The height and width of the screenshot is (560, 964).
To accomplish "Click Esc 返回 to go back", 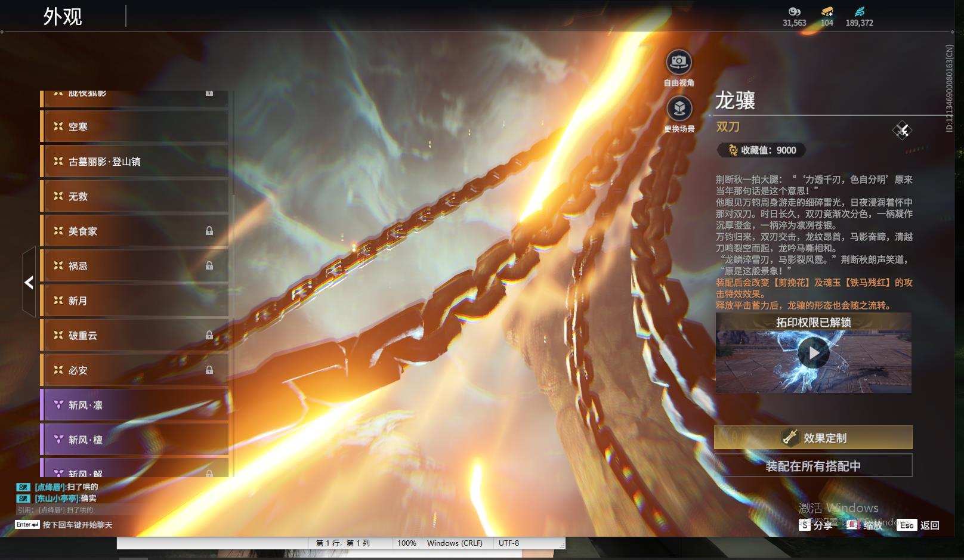I will 918,525.
